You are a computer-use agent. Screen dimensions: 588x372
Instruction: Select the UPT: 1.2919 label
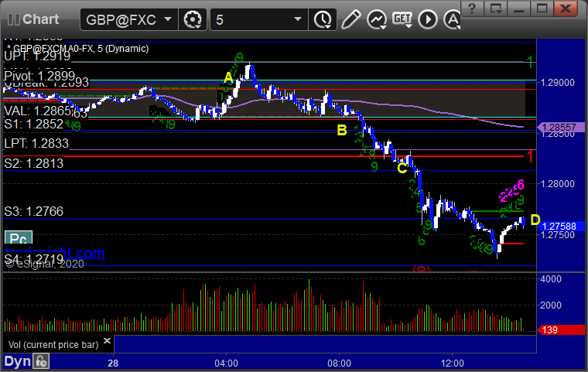point(37,56)
